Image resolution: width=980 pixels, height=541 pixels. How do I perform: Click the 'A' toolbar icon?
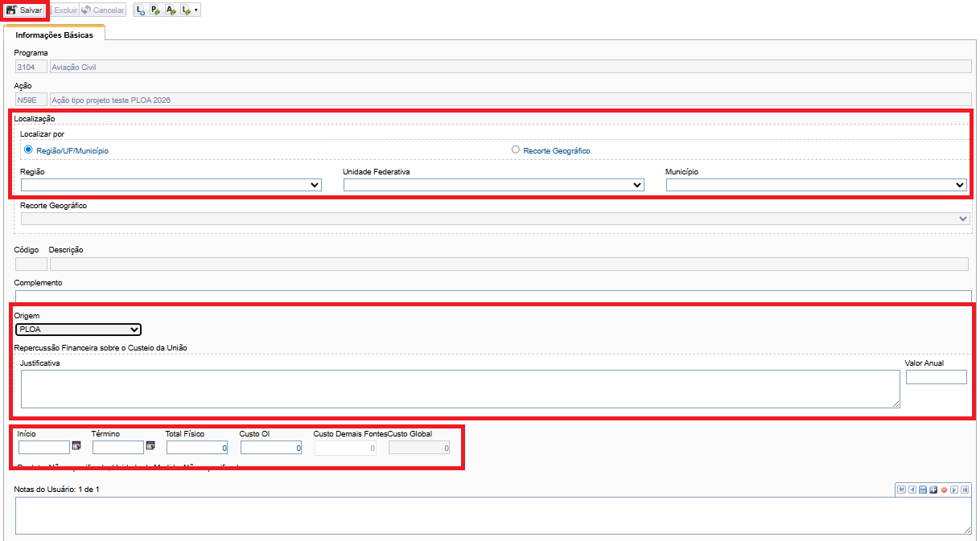point(171,10)
